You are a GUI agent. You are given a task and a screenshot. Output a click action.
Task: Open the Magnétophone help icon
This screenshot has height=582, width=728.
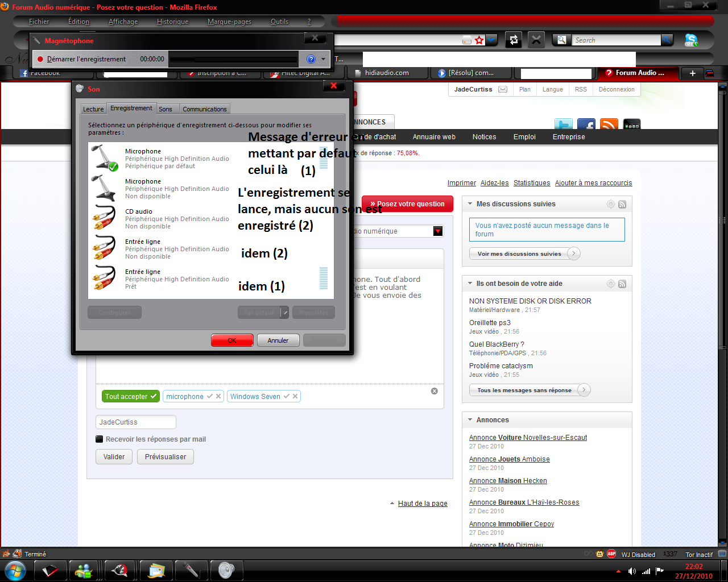click(311, 59)
